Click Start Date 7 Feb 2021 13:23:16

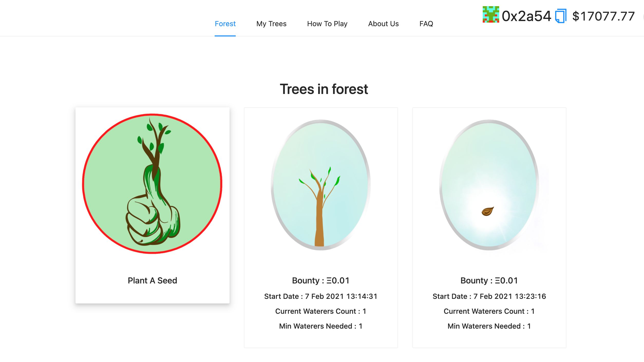489,296
